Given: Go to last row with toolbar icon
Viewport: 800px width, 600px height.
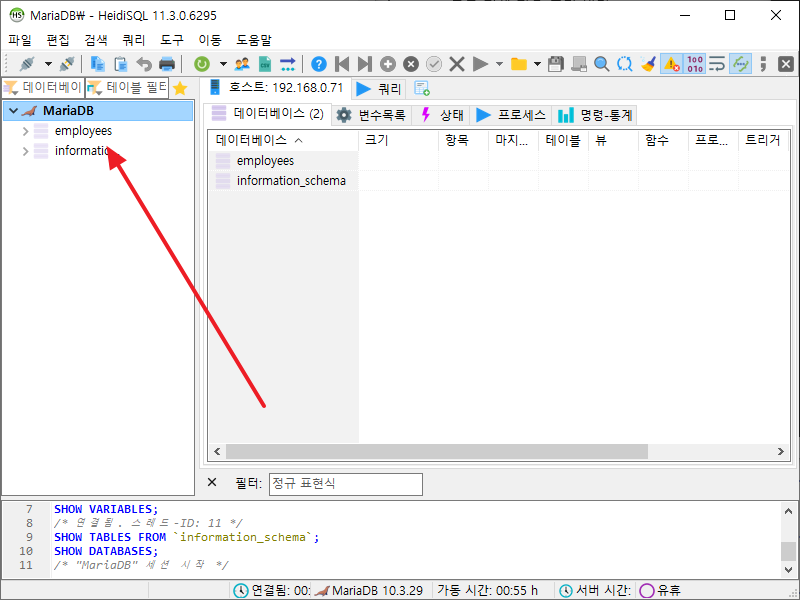Looking at the screenshot, I should click(x=365, y=64).
